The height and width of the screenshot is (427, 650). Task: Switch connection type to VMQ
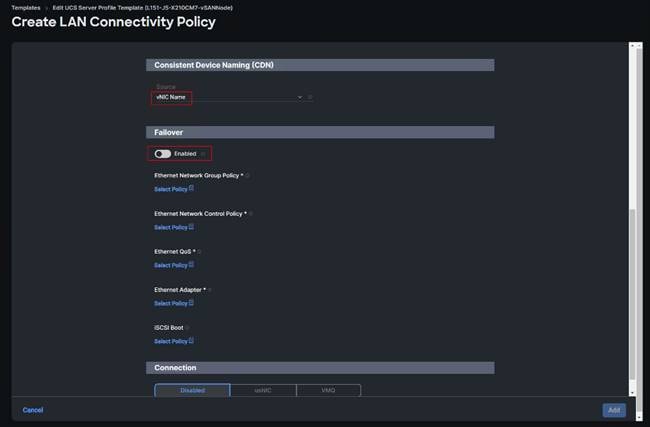click(328, 390)
